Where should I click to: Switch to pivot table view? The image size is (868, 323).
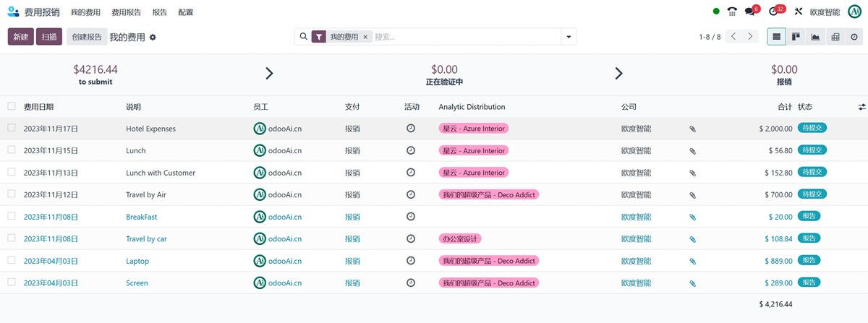(835, 37)
